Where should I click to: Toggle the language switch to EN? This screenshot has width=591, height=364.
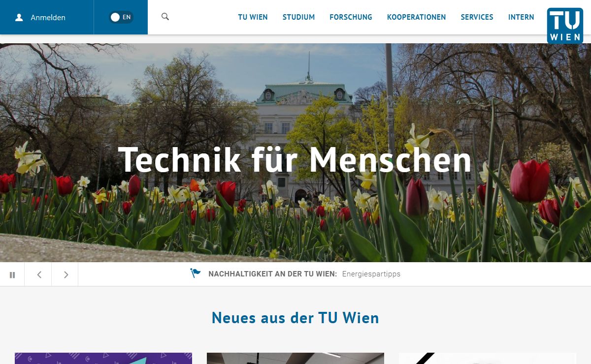[x=121, y=17]
